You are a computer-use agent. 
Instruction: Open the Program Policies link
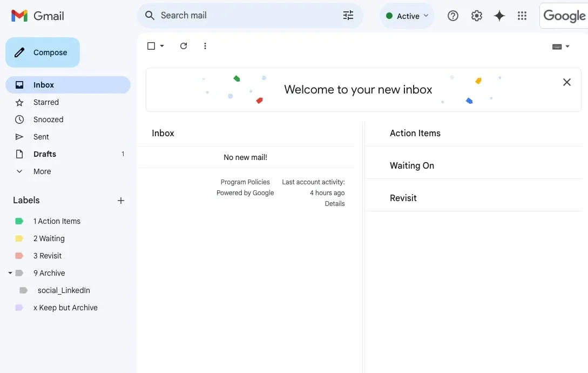245,182
